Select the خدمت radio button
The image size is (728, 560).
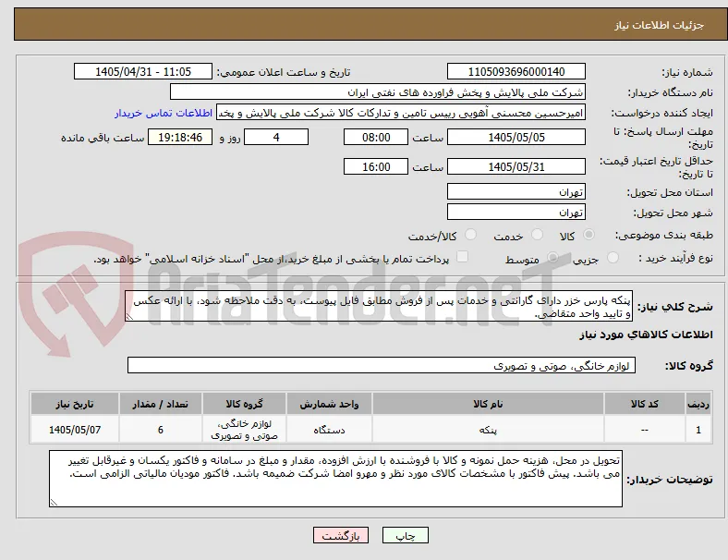click(x=537, y=235)
